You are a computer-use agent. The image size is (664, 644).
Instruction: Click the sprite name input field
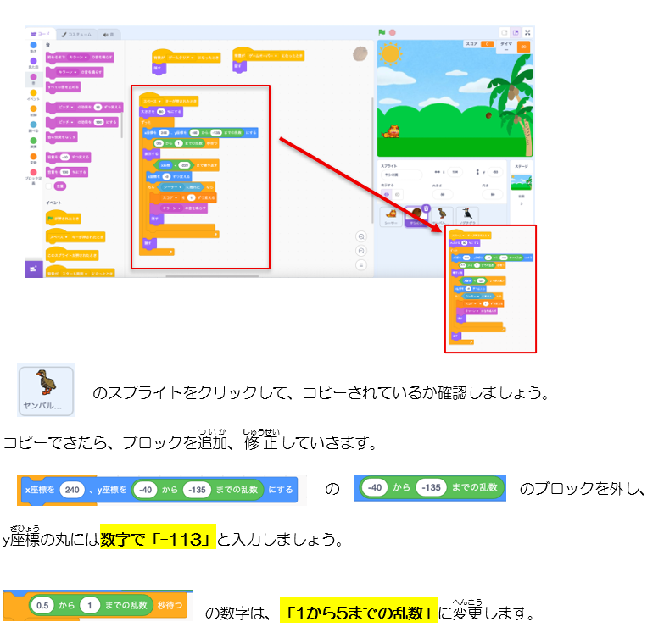[x=403, y=175]
